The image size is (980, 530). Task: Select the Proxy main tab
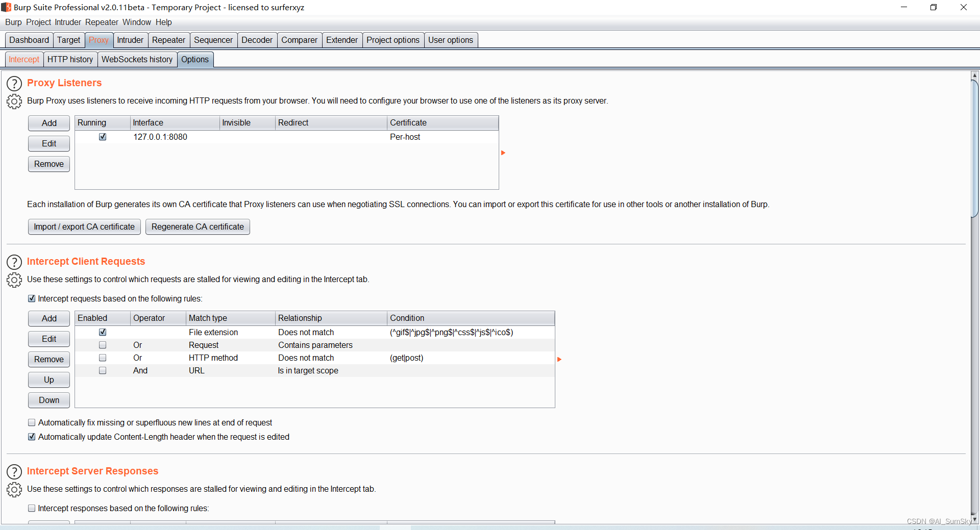click(x=99, y=40)
